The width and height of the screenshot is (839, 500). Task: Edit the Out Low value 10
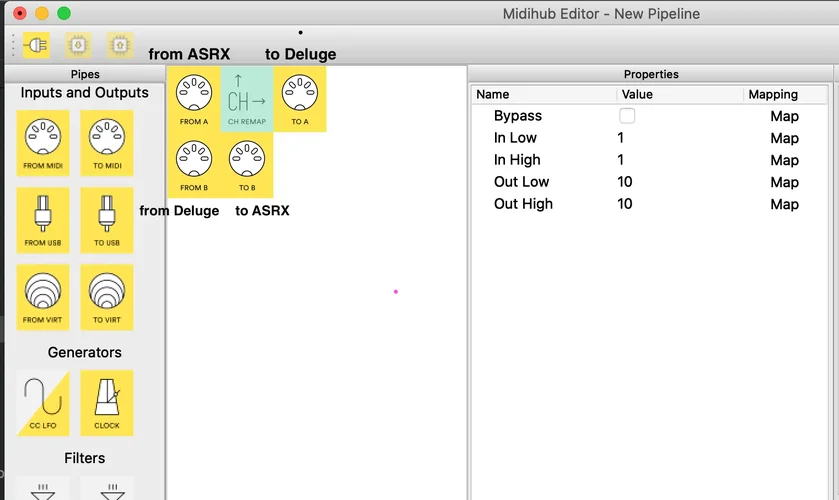click(624, 181)
